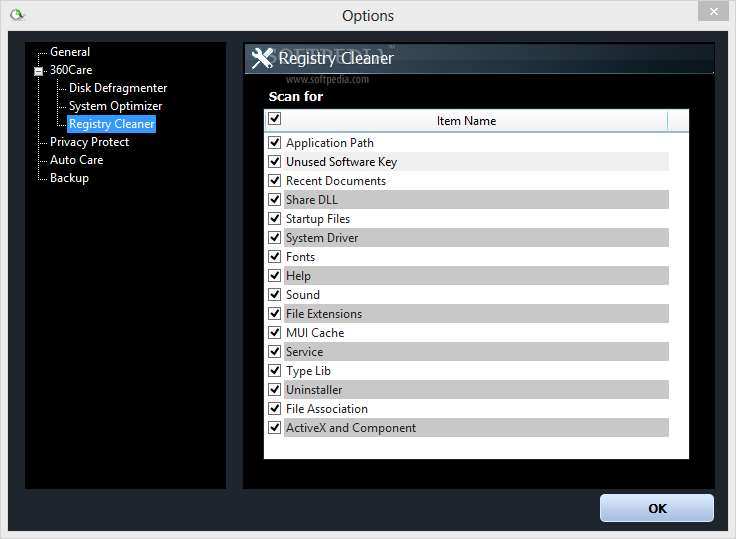The image size is (736, 539).
Task: Select the 360Care tree item
Action: (71, 70)
